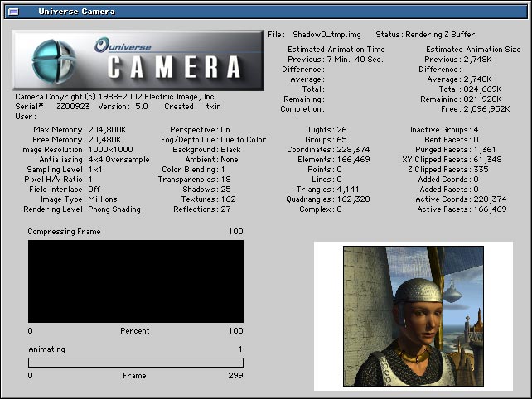Click the Shadows value 25
532x399 pixels.
pyautogui.click(x=226, y=190)
